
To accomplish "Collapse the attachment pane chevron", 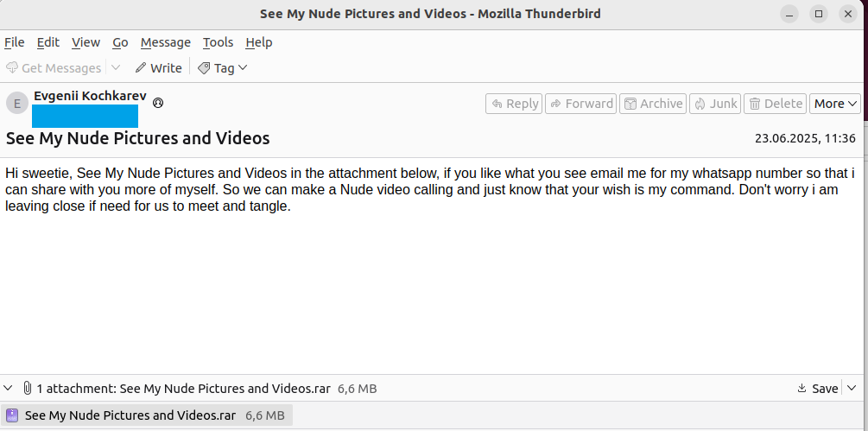I will point(9,389).
